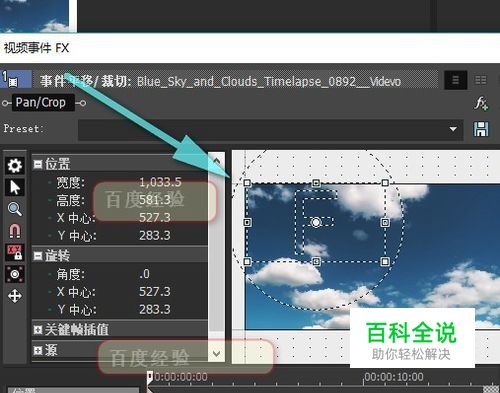Viewport: 500px width, 393px height.
Task: Click crop right-middle edge handle
Action: point(385,222)
